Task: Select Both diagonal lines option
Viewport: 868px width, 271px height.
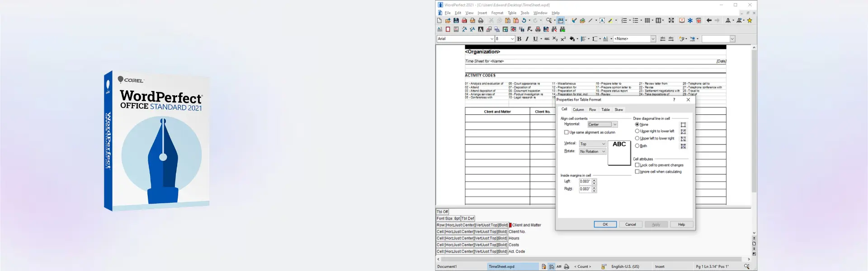Action: click(637, 146)
